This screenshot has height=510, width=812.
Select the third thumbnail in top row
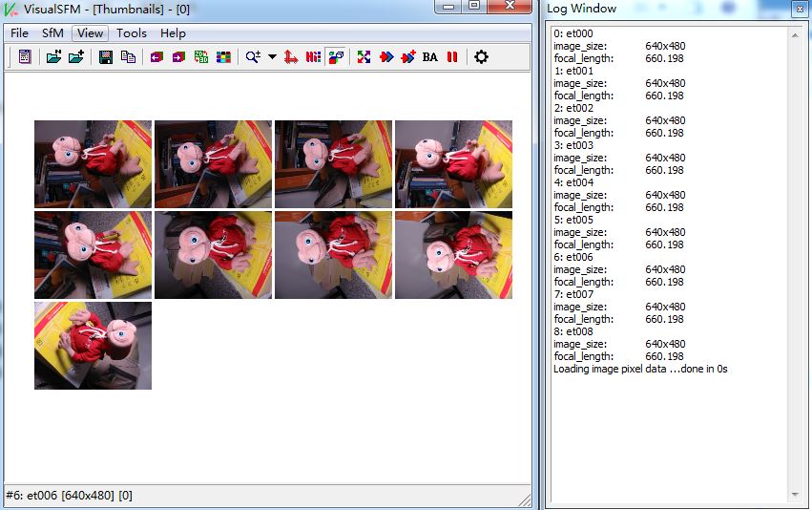[x=334, y=164]
